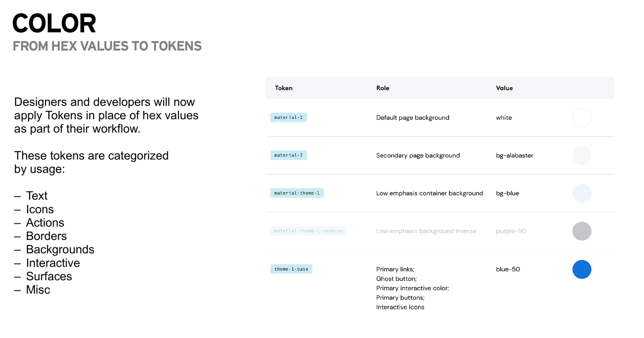
Task: Click the 'Ghost button;' role line
Action: click(396, 279)
